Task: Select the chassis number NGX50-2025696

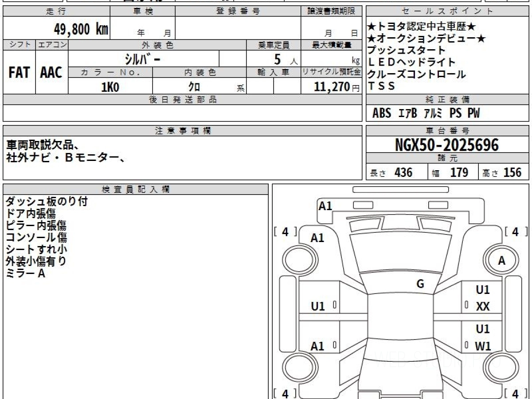Action: (447, 145)
